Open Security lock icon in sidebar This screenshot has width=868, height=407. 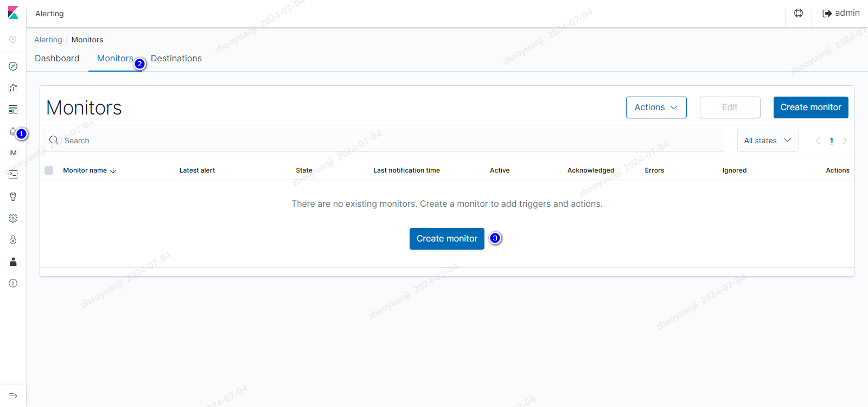13,240
